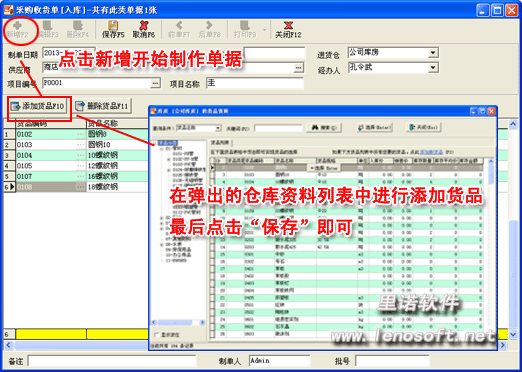Go to previous receipt 前单F7
Screen dimensions: 522x372
[x=179, y=29]
